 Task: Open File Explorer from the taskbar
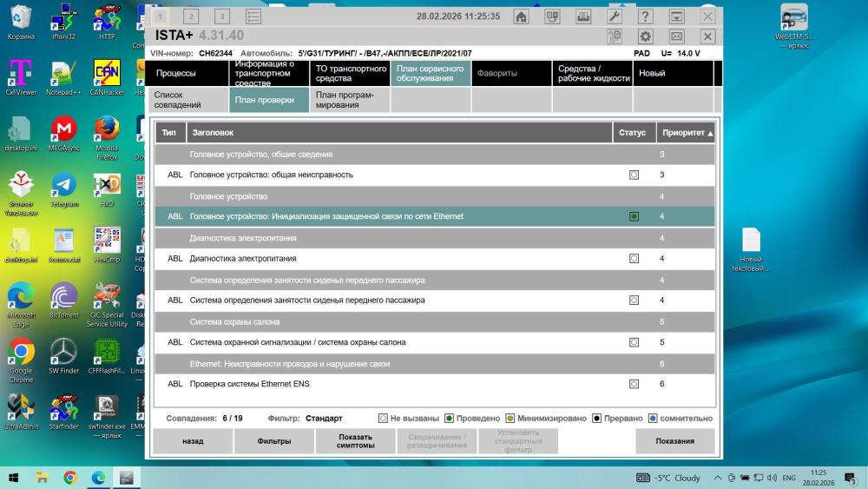(x=42, y=478)
